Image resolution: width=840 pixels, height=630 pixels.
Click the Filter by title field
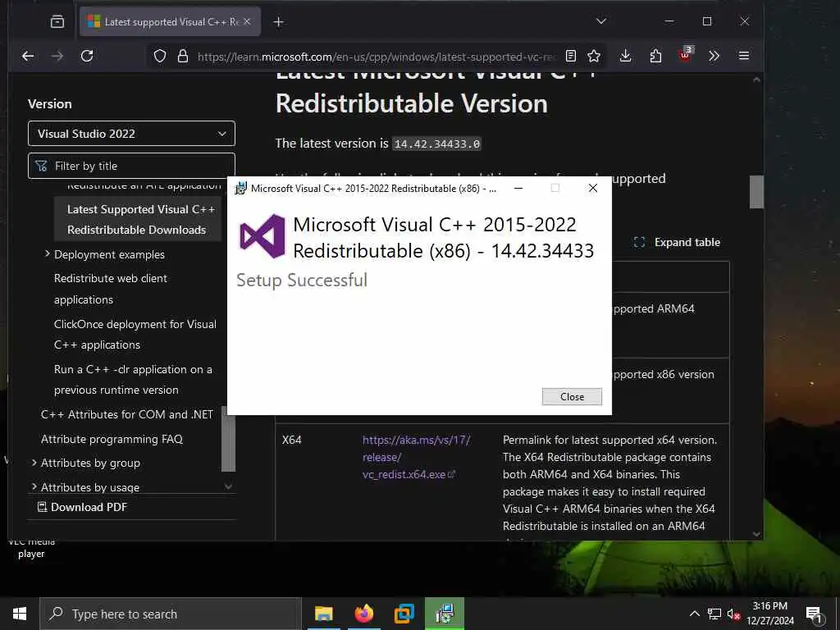[131, 166]
